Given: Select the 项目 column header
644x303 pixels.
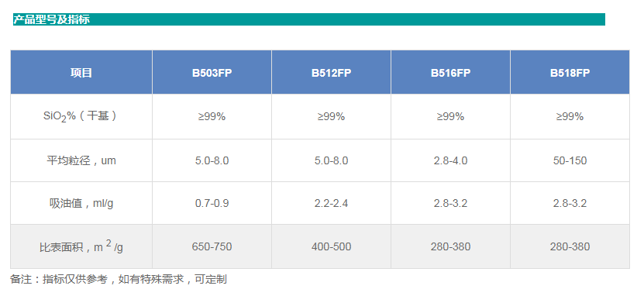Looking at the screenshot, I should click(81, 73).
